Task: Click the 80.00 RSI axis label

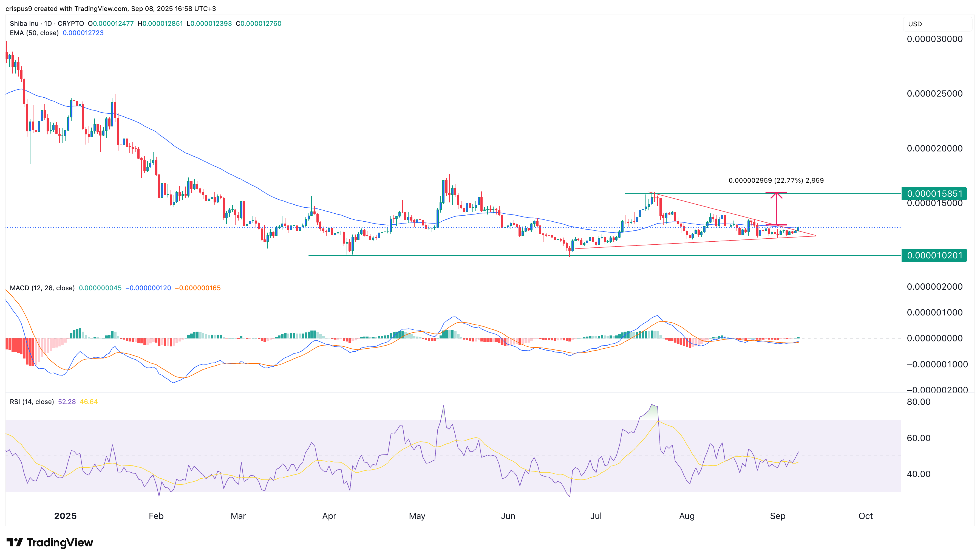Action: [918, 402]
